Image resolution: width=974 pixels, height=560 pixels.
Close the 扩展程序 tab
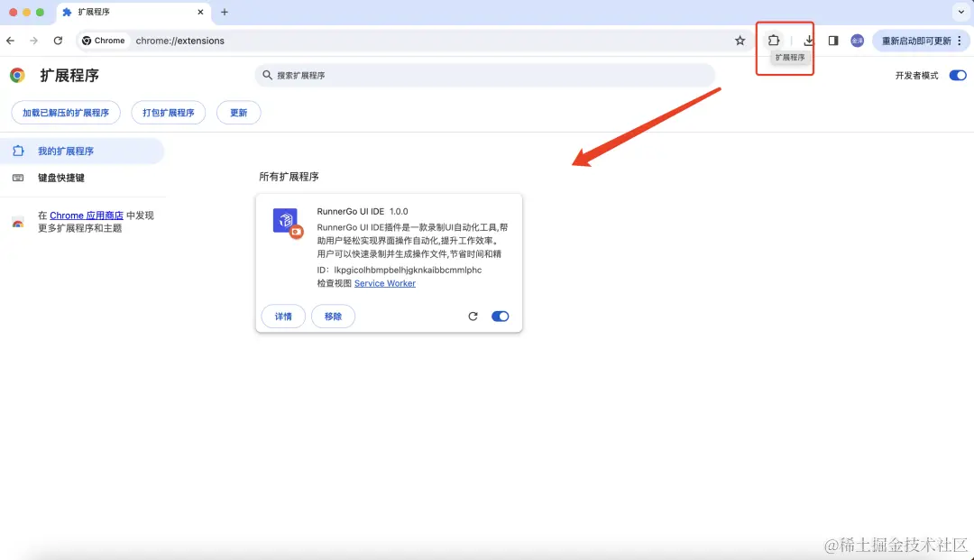(200, 12)
